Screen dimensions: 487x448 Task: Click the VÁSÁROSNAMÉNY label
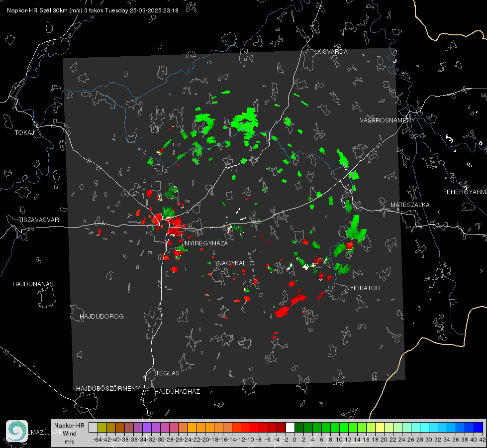click(x=387, y=120)
